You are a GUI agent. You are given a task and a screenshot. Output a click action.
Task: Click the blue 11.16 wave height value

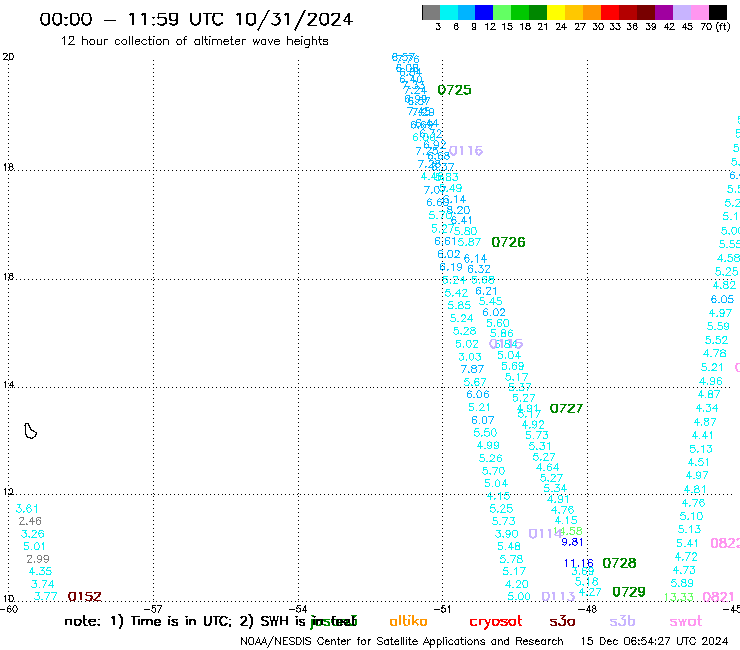pyautogui.click(x=579, y=563)
